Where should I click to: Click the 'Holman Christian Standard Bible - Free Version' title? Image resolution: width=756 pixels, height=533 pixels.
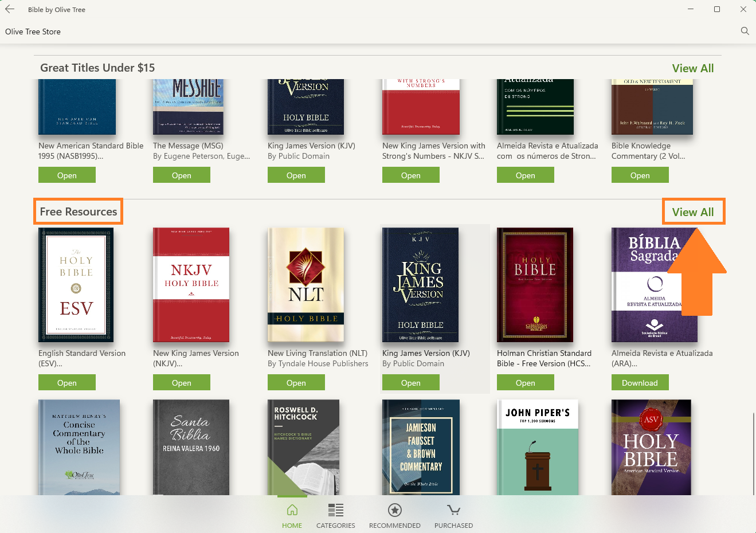pyautogui.click(x=544, y=358)
